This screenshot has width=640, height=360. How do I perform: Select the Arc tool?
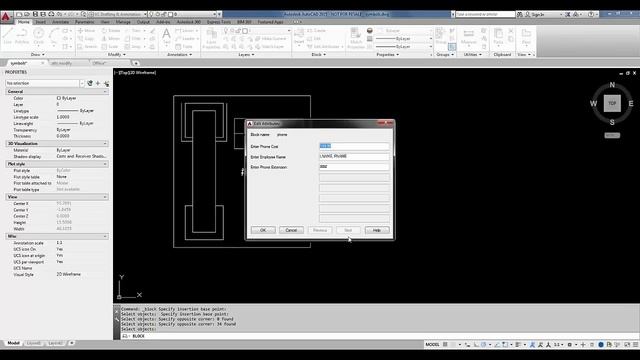pos(53,36)
